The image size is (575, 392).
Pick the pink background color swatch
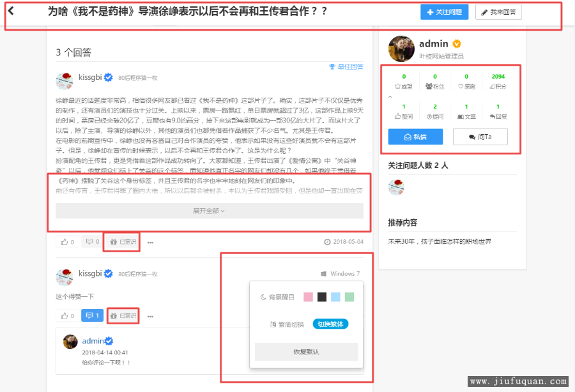(x=308, y=297)
